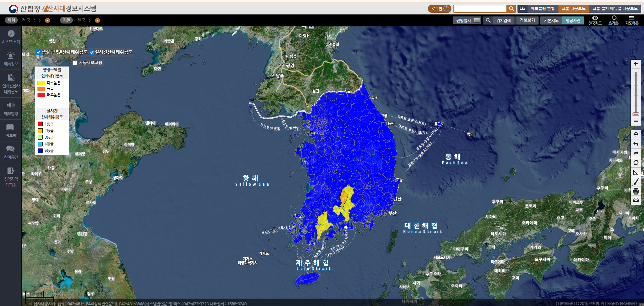Show the 전국지도 nationwide view
The width and height of the screenshot is (644, 306).
coord(595,20)
